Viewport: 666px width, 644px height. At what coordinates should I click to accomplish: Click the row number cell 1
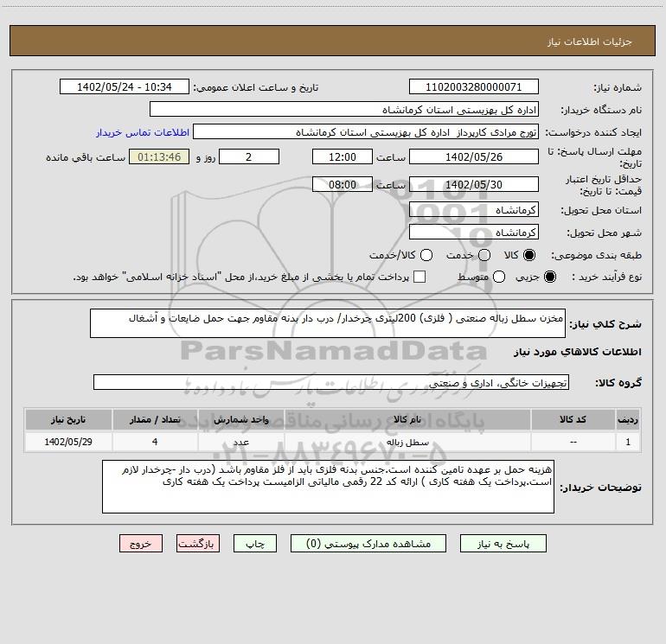pyautogui.click(x=628, y=442)
